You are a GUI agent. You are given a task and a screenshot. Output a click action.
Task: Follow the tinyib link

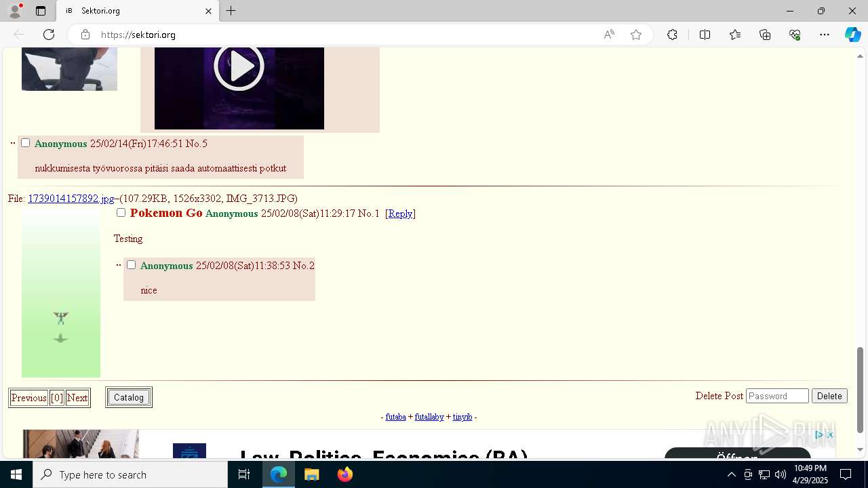click(462, 417)
